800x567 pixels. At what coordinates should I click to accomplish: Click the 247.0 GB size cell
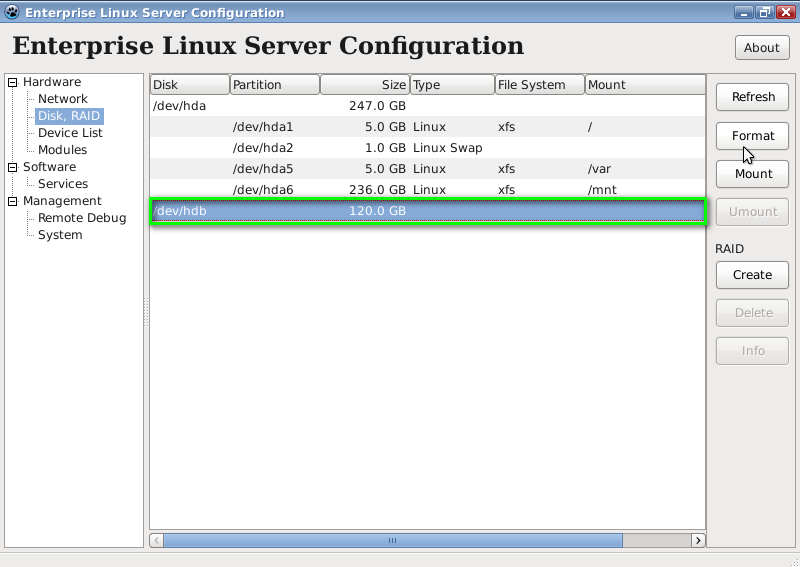point(377,106)
